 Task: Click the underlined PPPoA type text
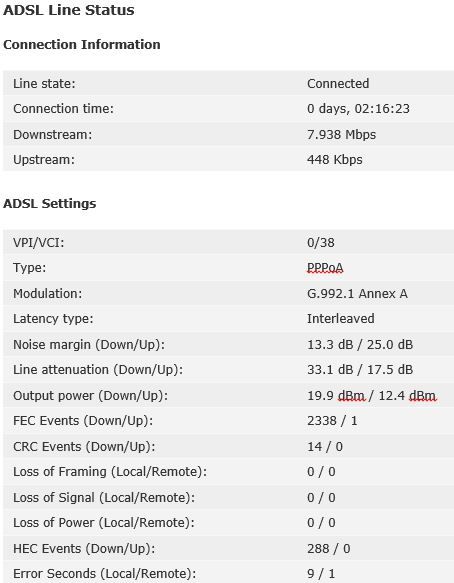click(325, 268)
